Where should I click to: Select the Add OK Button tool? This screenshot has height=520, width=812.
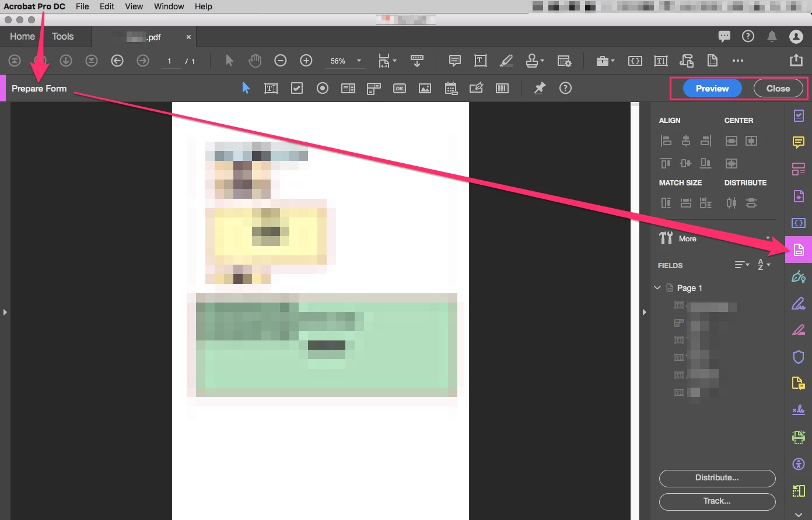400,89
